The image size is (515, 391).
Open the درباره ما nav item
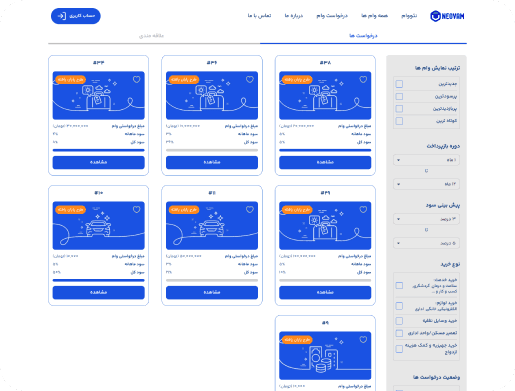[x=294, y=16]
